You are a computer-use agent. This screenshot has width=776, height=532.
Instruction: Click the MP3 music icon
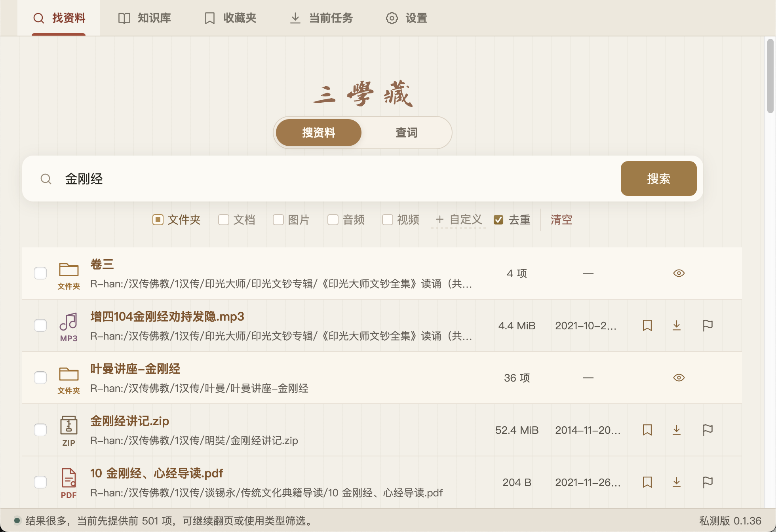click(x=69, y=321)
